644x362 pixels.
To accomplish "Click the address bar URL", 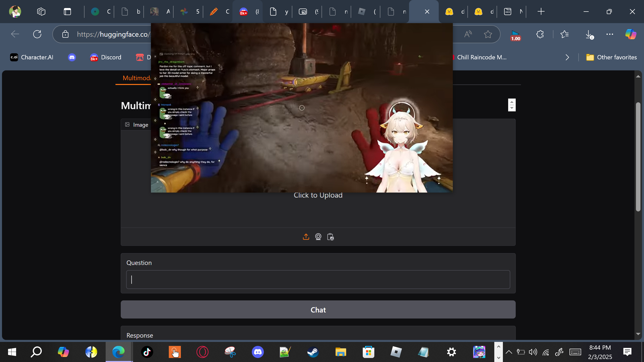I will (x=114, y=34).
